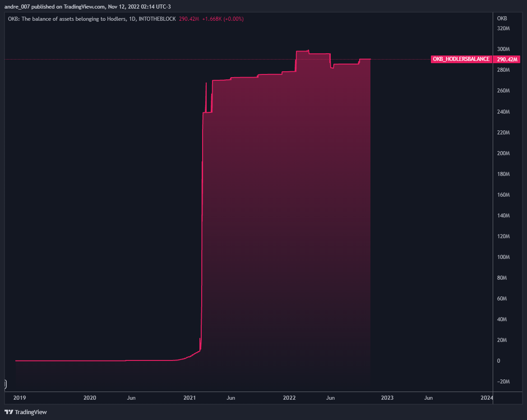Image resolution: width=527 pixels, height=420 pixels.
Task: Click the 140M price axis label
Action: click(x=504, y=216)
